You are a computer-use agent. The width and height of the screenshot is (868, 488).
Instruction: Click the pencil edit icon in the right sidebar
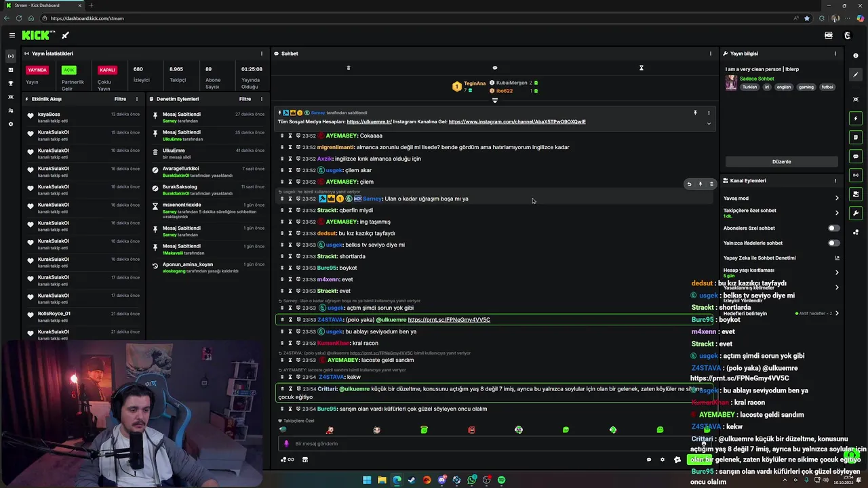click(x=856, y=75)
